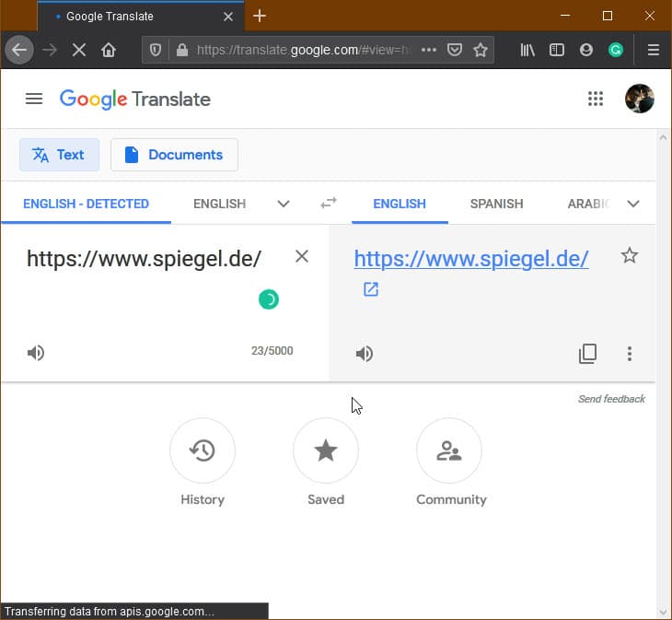Select English as target language
This screenshot has height=620, width=672.
400,204
